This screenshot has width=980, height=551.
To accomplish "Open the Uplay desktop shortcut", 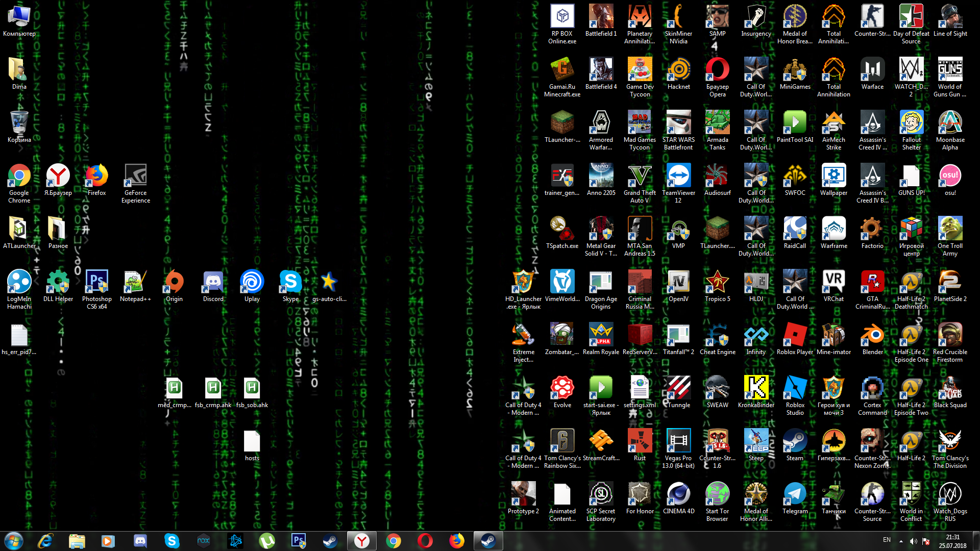I will pyautogui.click(x=252, y=286).
